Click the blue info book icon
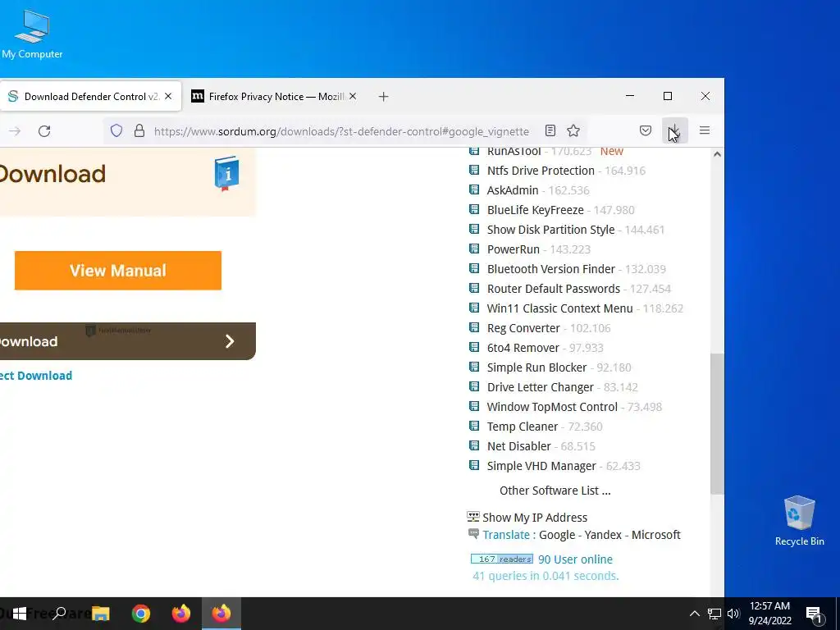 pyautogui.click(x=226, y=173)
